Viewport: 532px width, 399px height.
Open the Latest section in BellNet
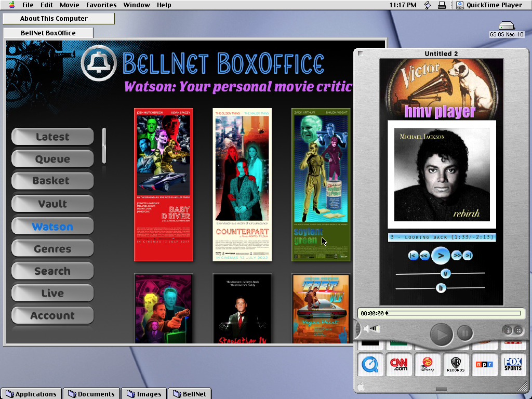(52, 137)
